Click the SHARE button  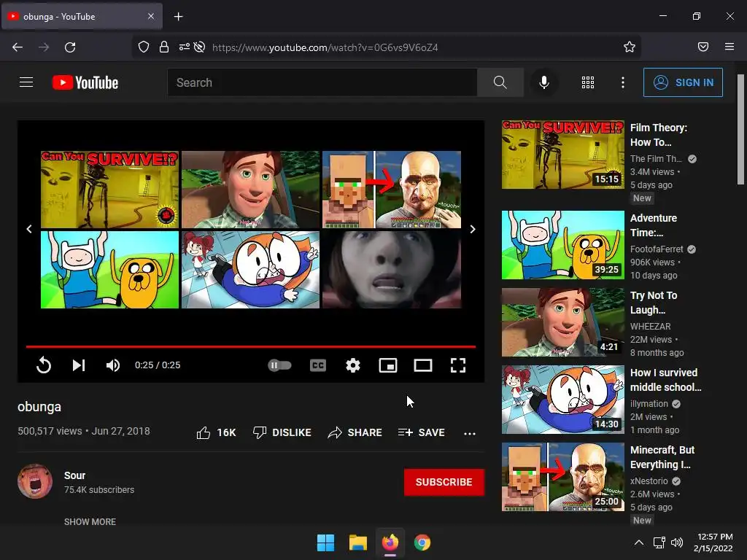pos(355,432)
